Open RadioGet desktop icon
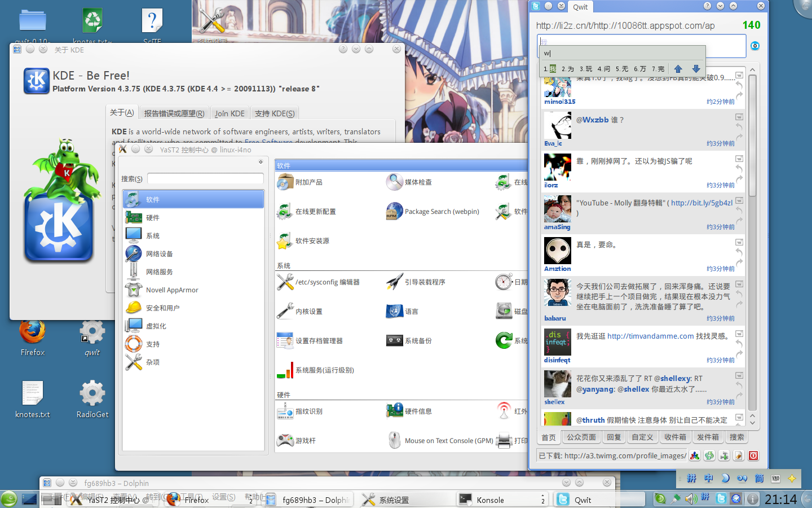Viewport: 812px width, 508px height. point(92,400)
